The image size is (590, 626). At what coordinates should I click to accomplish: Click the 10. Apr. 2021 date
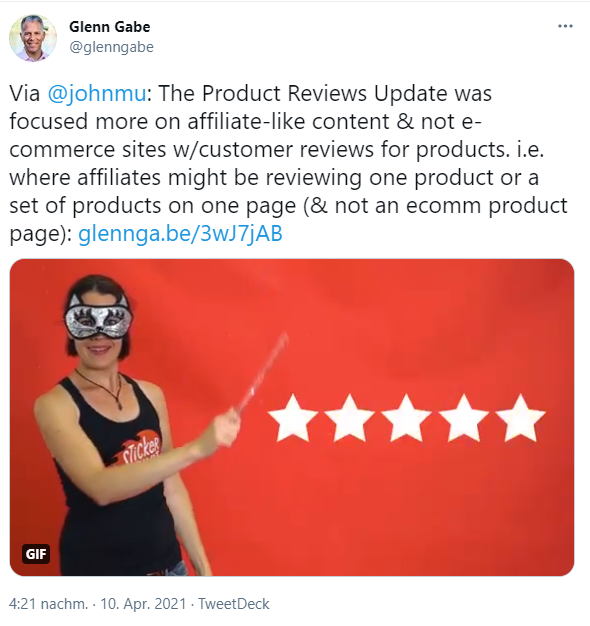click(143, 604)
